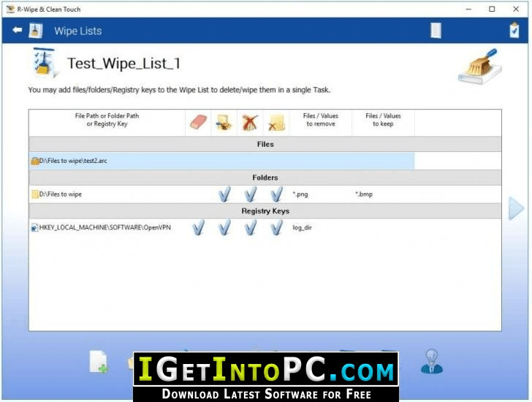Click the Folders section header
The image size is (532, 402).
point(265,178)
